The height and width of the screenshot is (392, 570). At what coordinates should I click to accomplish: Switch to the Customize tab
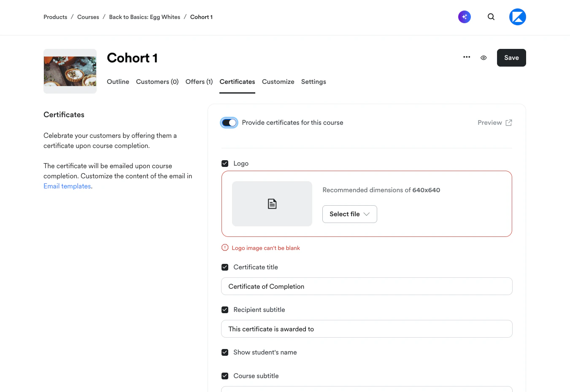pyautogui.click(x=278, y=82)
